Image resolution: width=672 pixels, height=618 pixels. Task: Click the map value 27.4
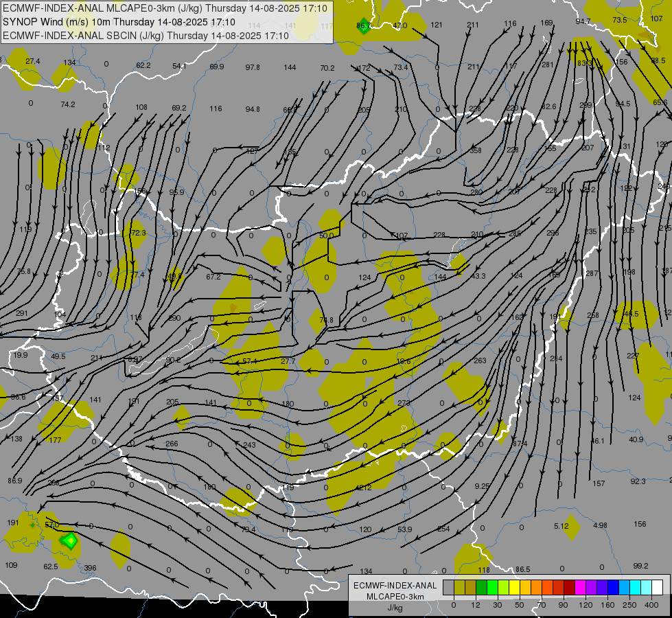click(32, 61)
